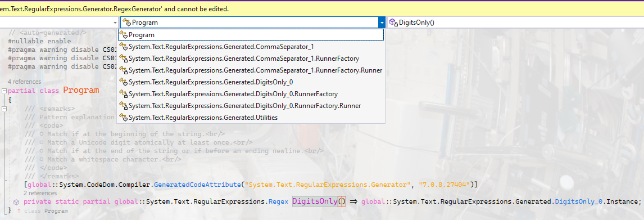Click the '#nullable enable' directive line

39,41
